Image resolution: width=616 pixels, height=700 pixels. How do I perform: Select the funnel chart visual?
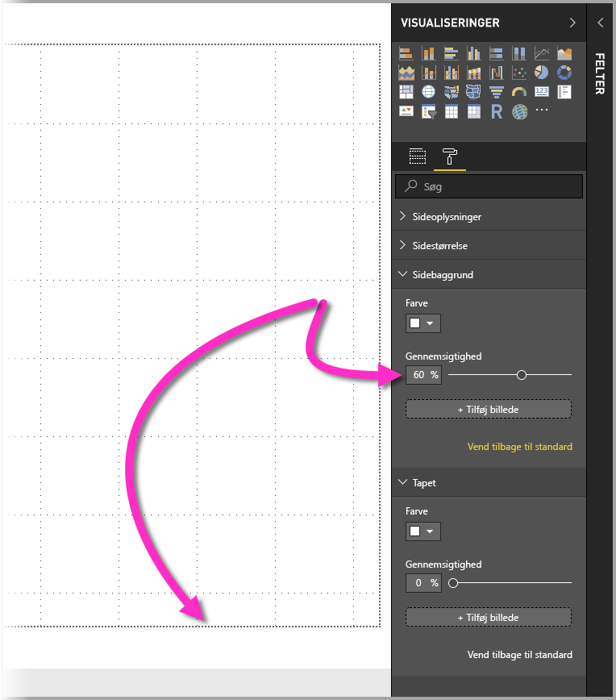(x=497, y=91)
